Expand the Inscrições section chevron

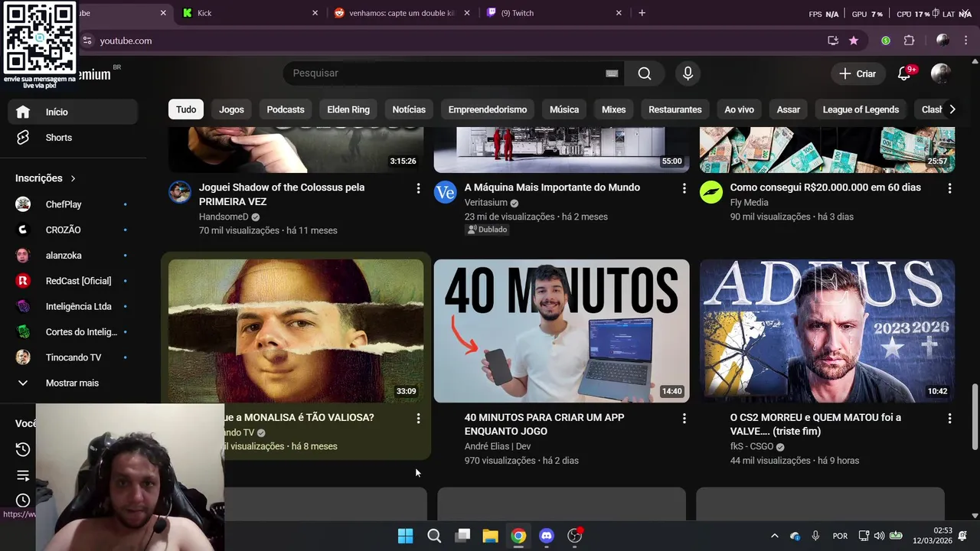73,178
